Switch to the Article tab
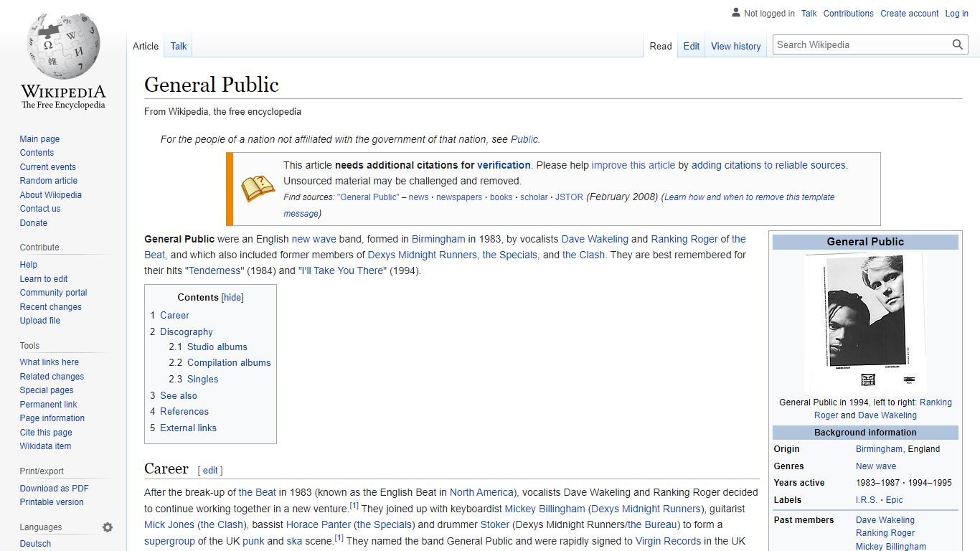Screen dimensions: 980x551 point(146,46)
